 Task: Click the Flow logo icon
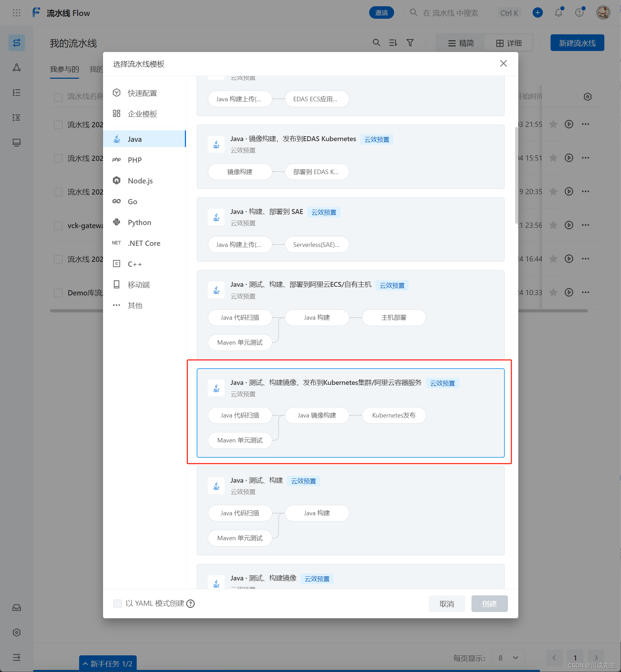pos(36,12)
